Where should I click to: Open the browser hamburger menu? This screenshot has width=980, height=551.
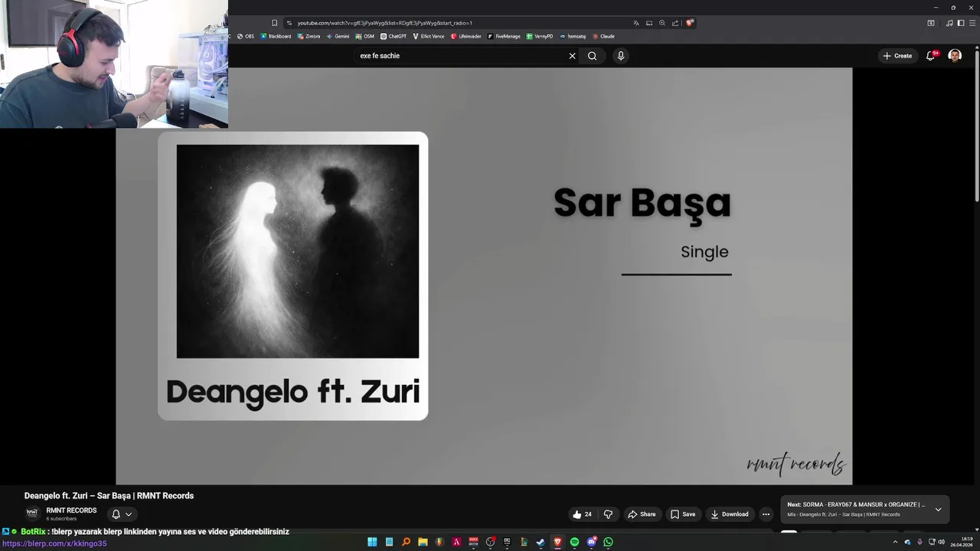pyautogui.click(x=972, y=23)
